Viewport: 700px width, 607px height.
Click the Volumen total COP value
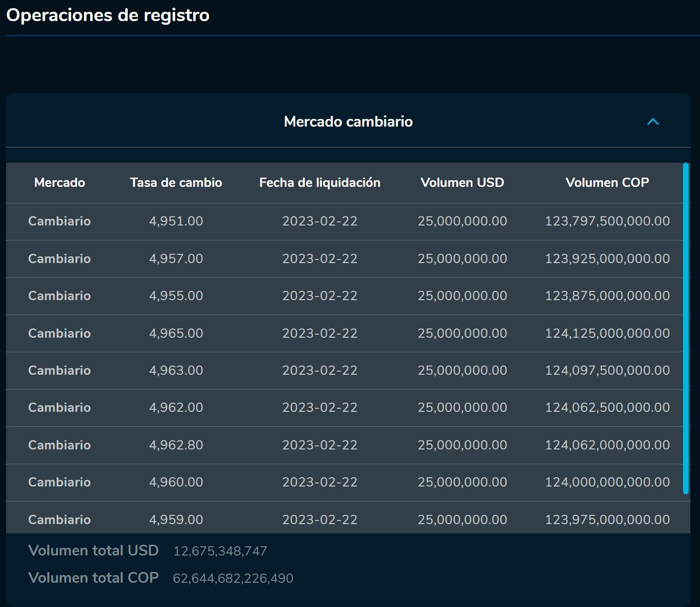point(233,578)
